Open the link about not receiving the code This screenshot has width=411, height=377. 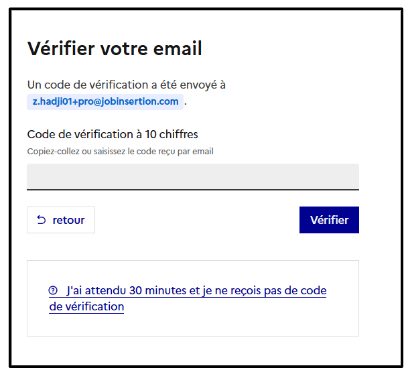(187, 298)
